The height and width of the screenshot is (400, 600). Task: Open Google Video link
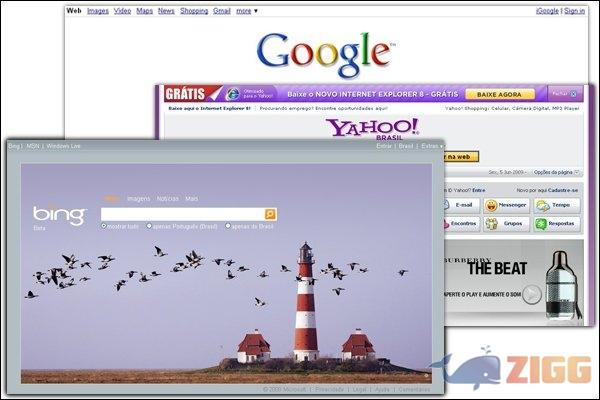122,11
